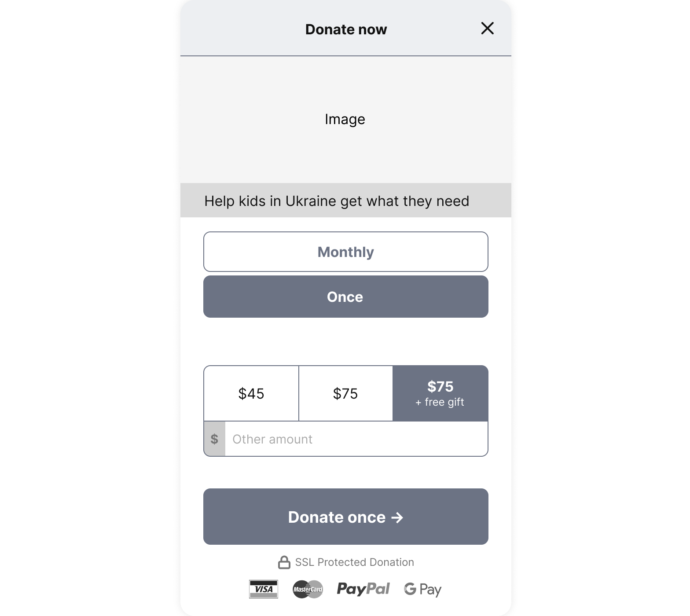This screenshot has height=616, width=690.
Task: Click the Visa card icon
Action: 263,589
